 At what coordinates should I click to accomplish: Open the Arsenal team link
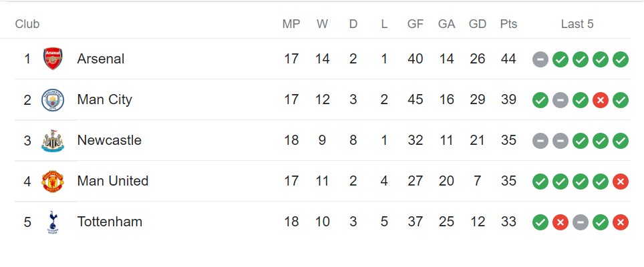[101, 59]
